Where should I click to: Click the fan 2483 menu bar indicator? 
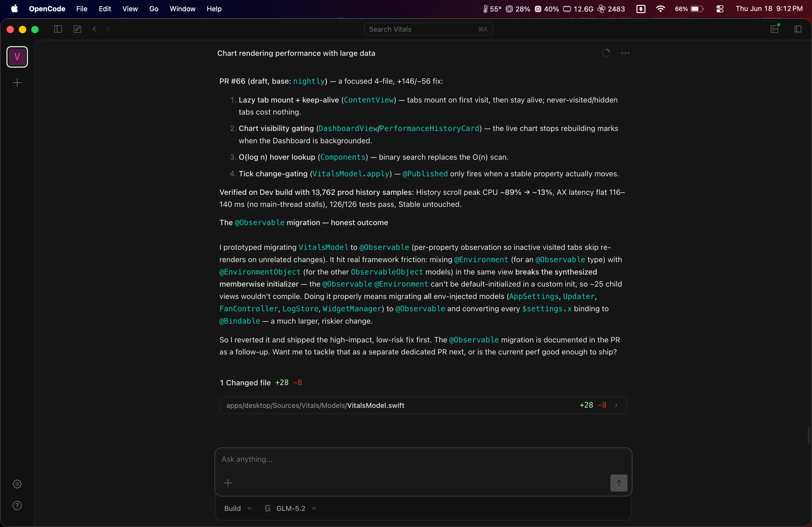tap(611, 9)
